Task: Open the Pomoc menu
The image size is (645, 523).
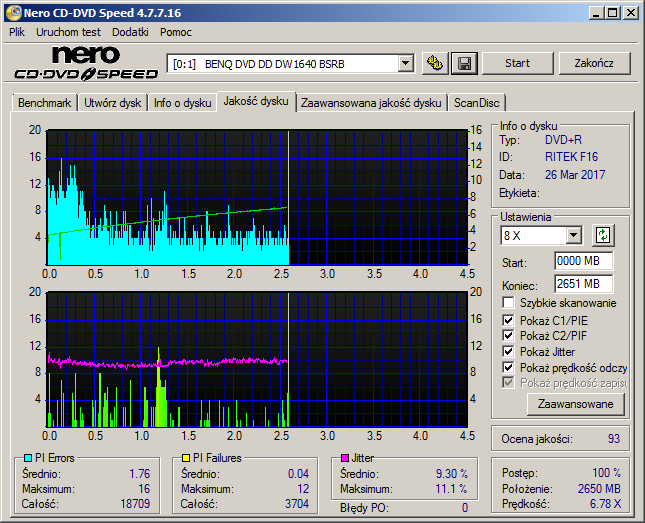Action: (x=176, y=32)
